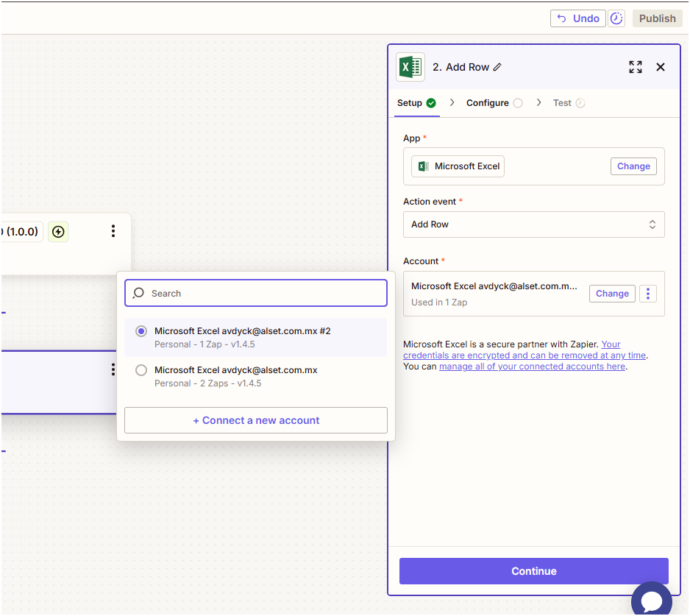Change the selected app with Change button
The height and width of the screenshot is (616, 690).
point(633,166)
